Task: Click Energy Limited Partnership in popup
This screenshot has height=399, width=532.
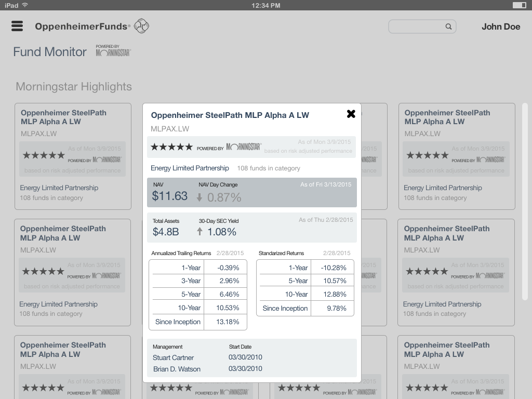Action: [x=190, y=168]
